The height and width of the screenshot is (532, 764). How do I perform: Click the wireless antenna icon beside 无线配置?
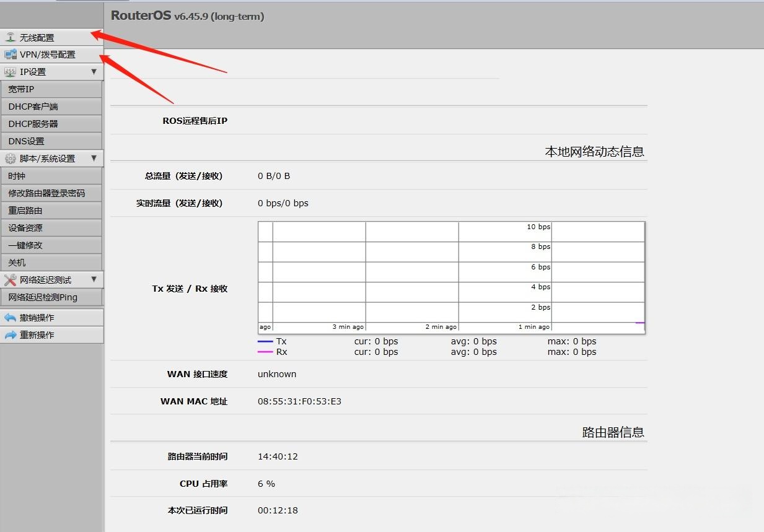pos(10,38)
